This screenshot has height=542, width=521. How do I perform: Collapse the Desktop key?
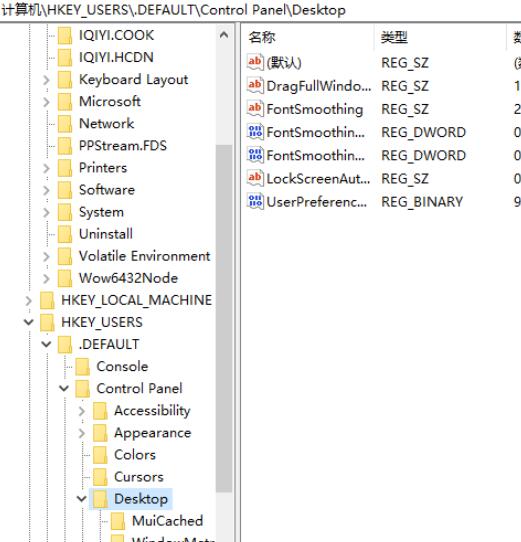[82, 499]
